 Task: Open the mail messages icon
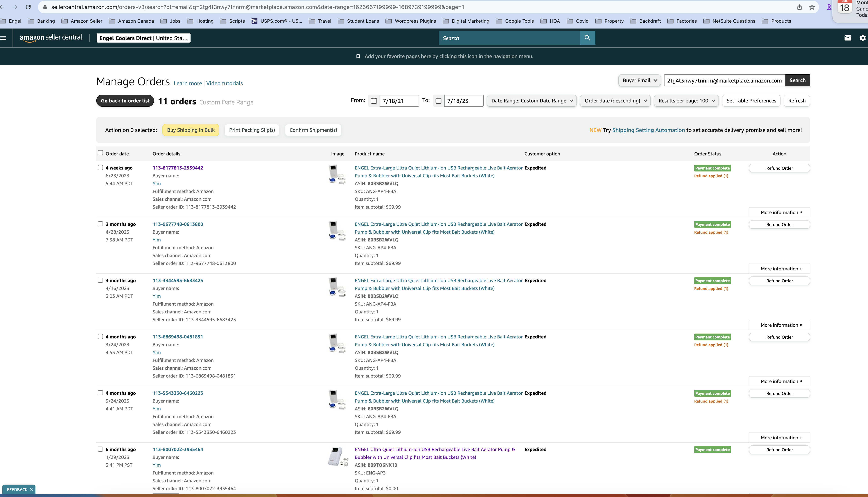847,38
